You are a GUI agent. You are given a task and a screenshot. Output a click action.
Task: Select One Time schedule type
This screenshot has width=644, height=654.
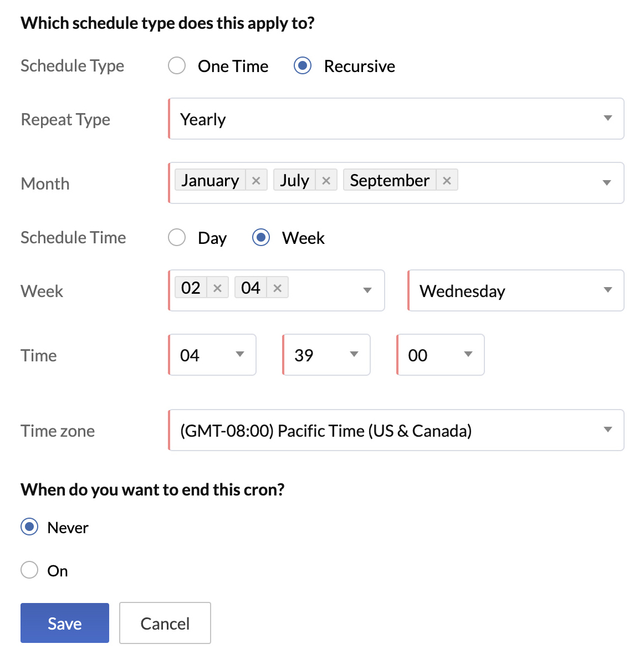(177, 66)
